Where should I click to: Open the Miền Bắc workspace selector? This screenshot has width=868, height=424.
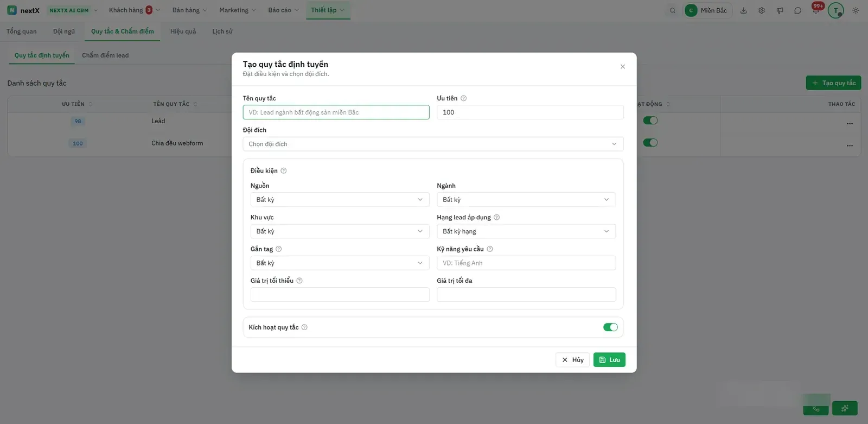pos(708,10)
